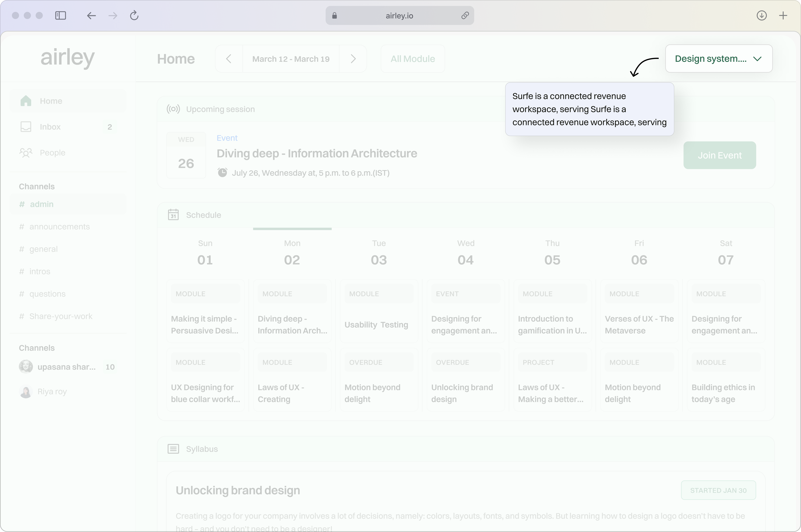Open the browser downloads icon

tap(762, 16)
